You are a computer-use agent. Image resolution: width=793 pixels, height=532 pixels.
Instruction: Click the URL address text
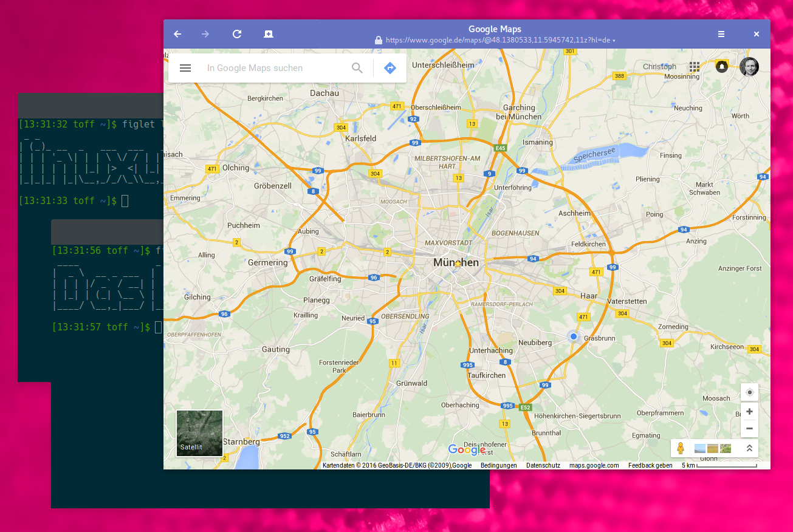pyautogui.click(x=498, y=40)
